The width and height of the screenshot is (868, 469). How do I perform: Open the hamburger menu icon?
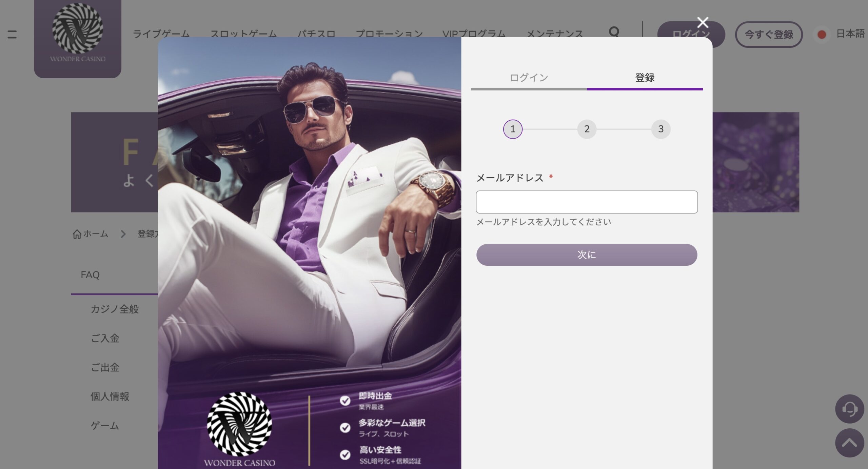point(12,34)
